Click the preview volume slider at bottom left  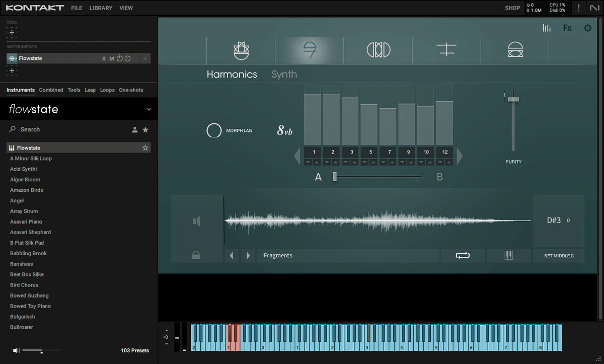click(x=41, y=350)
